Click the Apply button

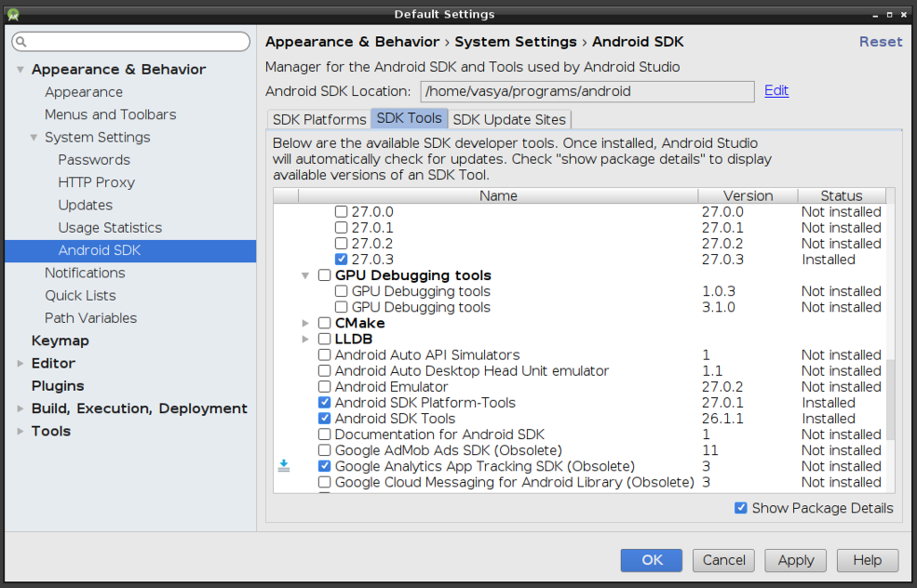tap(796, 560)
